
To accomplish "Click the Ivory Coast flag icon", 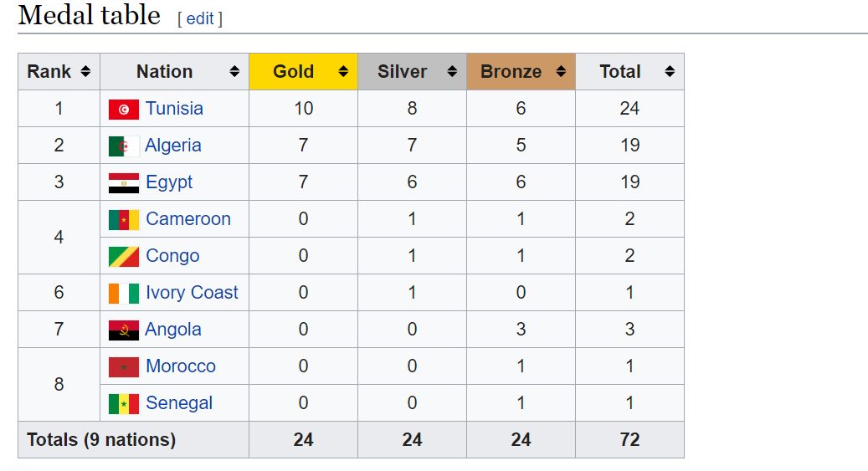I will point(123,293).
